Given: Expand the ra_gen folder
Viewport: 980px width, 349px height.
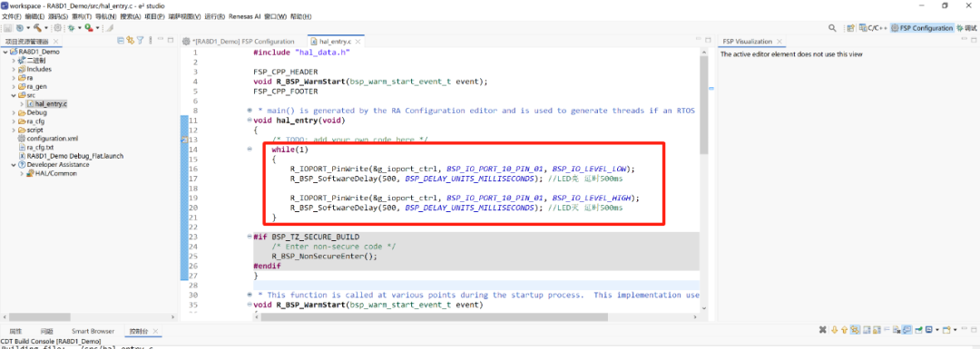Looking at the screenshot, I should point(14,87).
